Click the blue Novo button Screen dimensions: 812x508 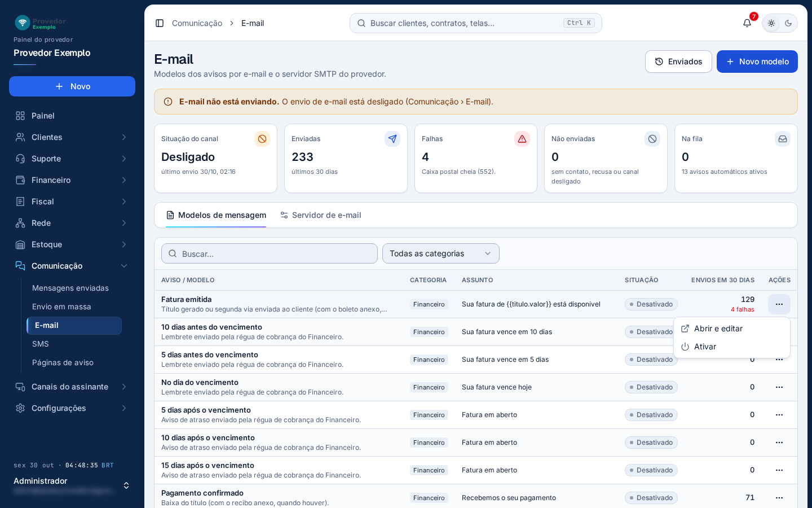[72, 86]
